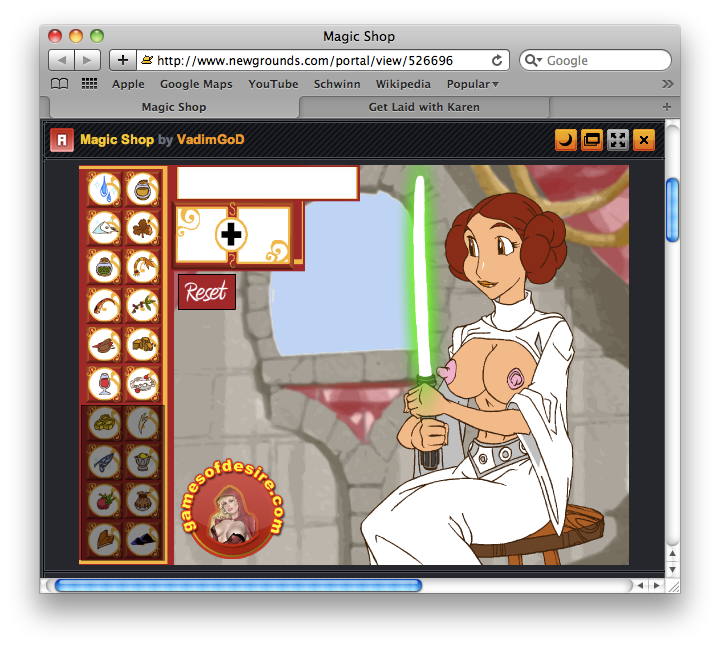Click the Magic Shop game title text
720x648 pixels.
point(117,140)
